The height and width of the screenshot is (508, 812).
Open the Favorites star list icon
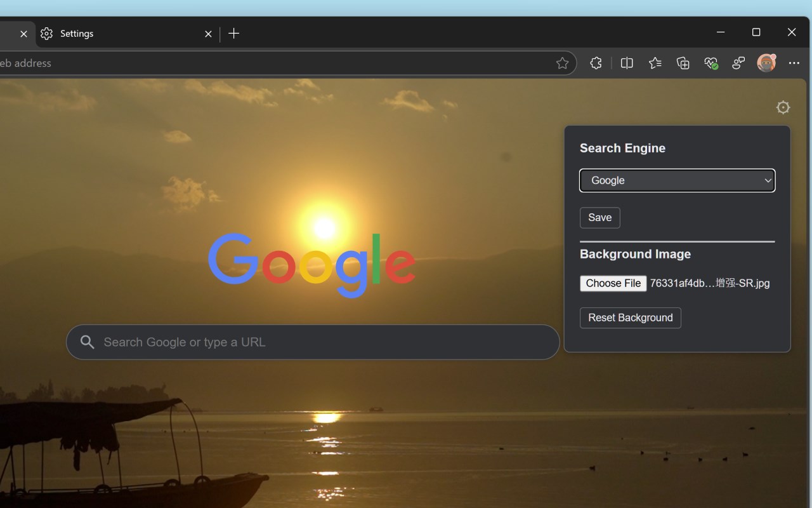point(655,63)
